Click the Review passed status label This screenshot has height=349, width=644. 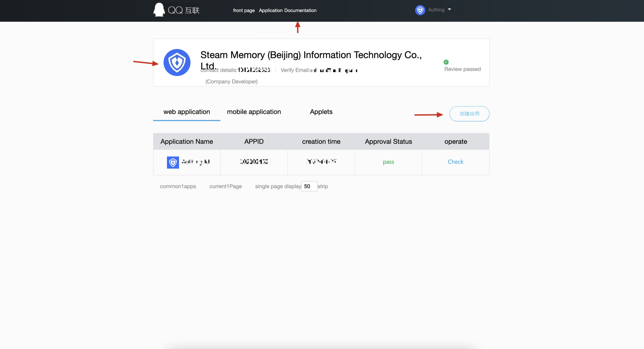[x=462, y=69]
